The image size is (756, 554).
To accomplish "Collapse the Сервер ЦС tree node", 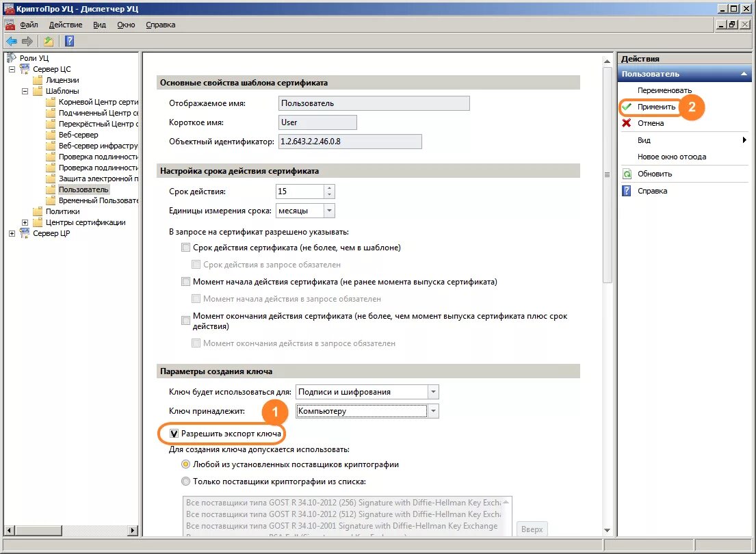I will (x=12, y=70).
